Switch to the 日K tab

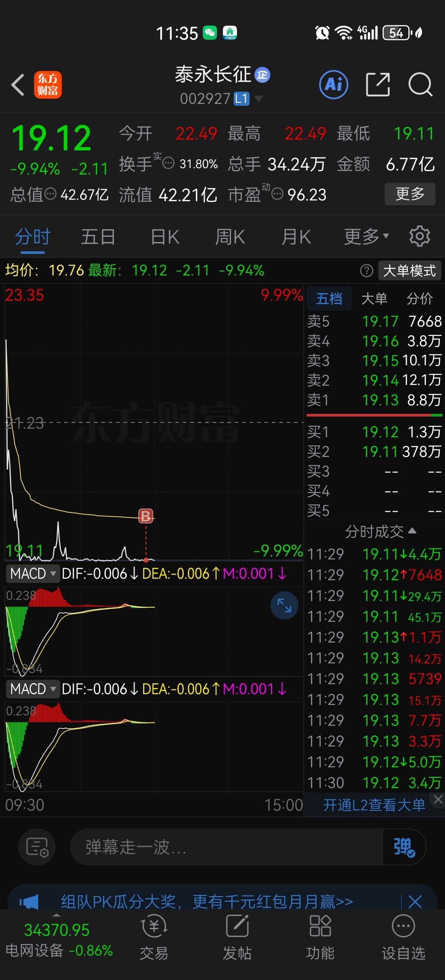pyautogui.click(x=165, y=237)
